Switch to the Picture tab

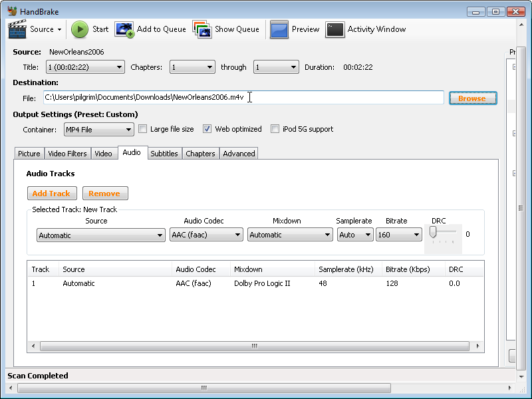(x=29, y=153)
